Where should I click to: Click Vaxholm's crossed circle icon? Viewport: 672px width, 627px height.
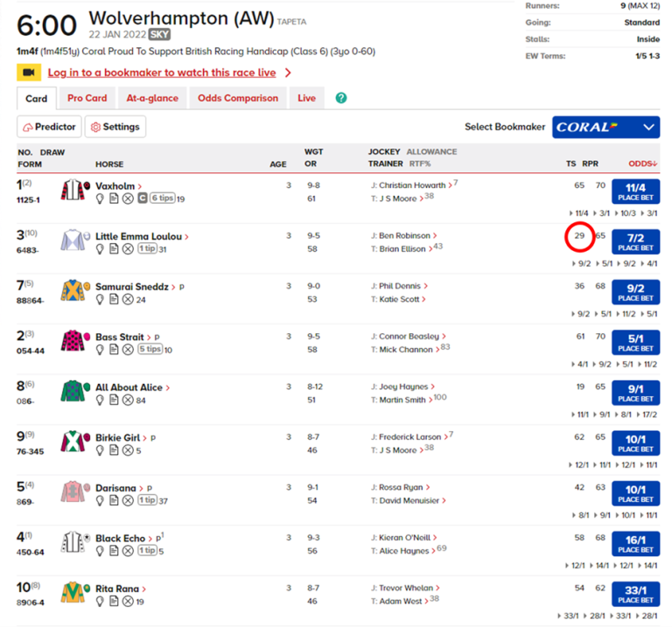coord(128,199)
